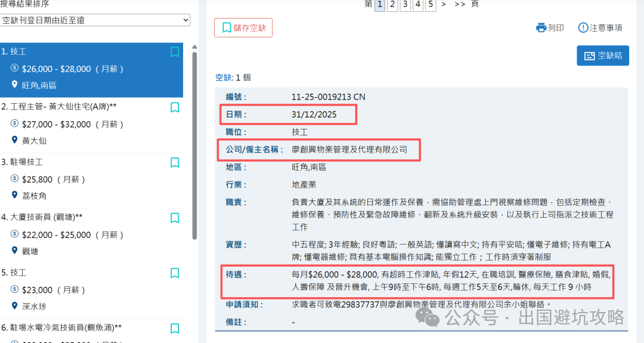Screen dimensions: 644x343
Task: Go to results page 4
Action: (417, 5)
